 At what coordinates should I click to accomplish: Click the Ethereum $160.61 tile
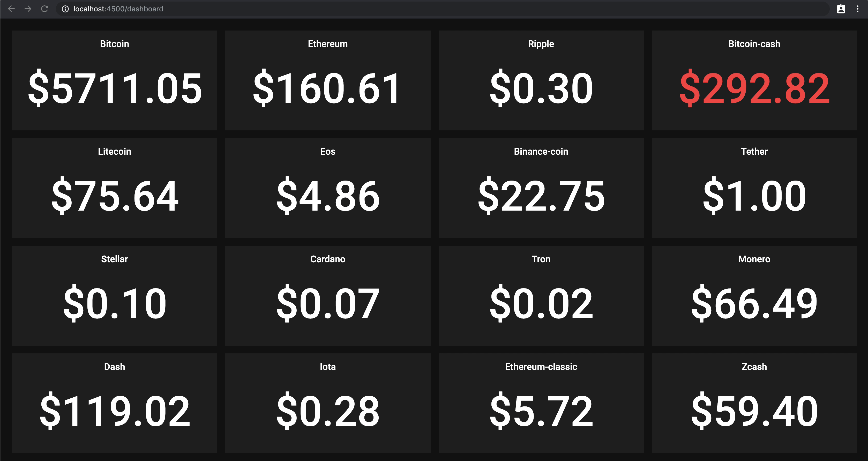click(327, 80)
